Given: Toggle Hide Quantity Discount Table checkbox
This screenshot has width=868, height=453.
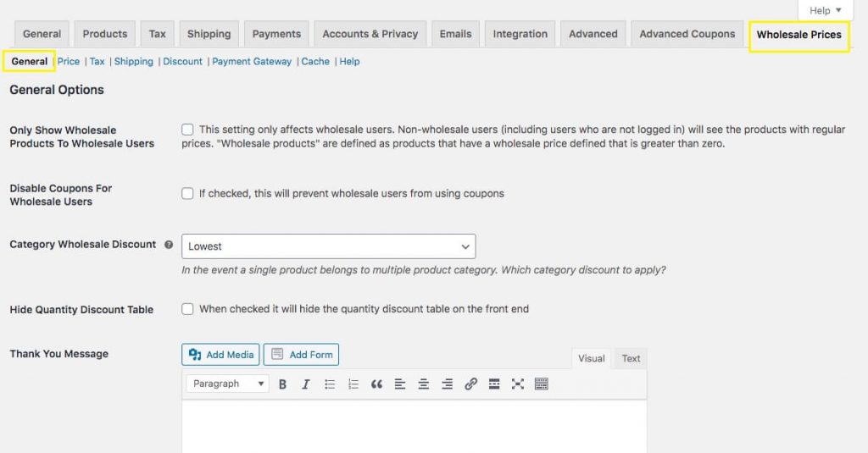Looking at the screenshot, I should 187,309.
